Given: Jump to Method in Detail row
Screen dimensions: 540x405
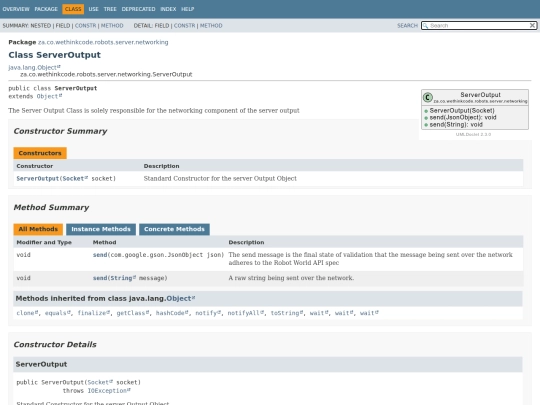Looking at the screenshot, I should [x=211, y=25].
